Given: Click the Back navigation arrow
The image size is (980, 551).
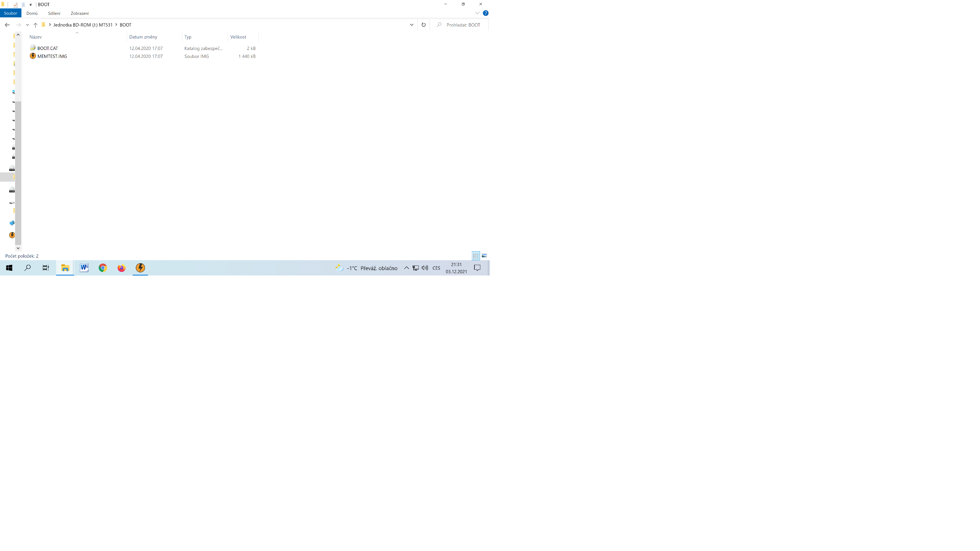Looking at the screenshot, I should [x=7, y=25].
